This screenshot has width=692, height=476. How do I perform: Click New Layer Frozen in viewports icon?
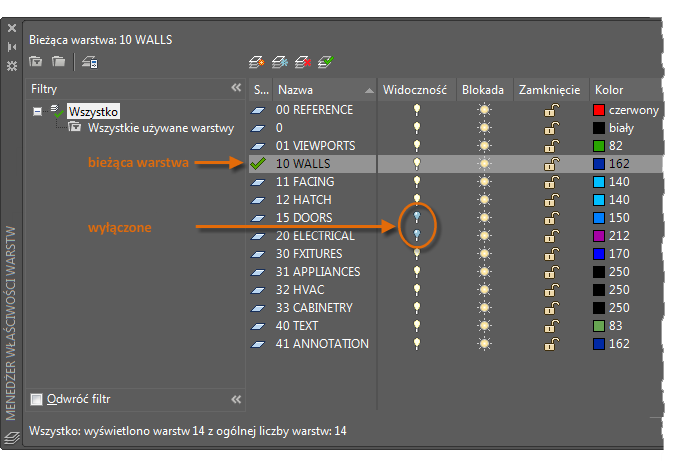click(x=280, y=62)
